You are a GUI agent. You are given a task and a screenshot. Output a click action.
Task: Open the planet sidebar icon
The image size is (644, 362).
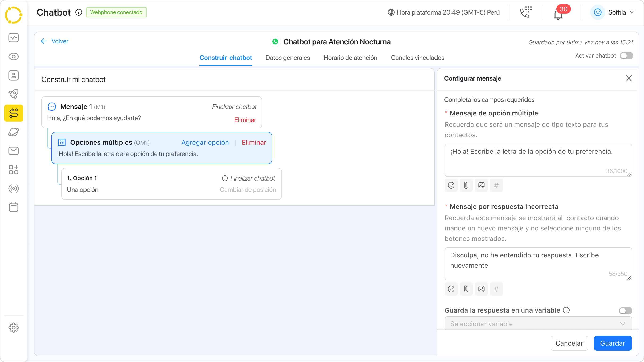(x=13, y=132)
